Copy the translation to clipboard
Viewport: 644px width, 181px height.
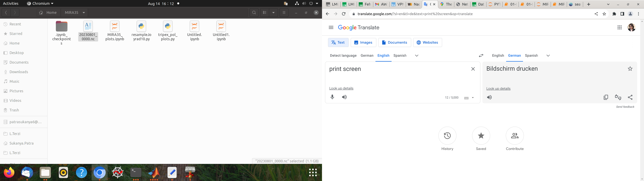point(606,97)
